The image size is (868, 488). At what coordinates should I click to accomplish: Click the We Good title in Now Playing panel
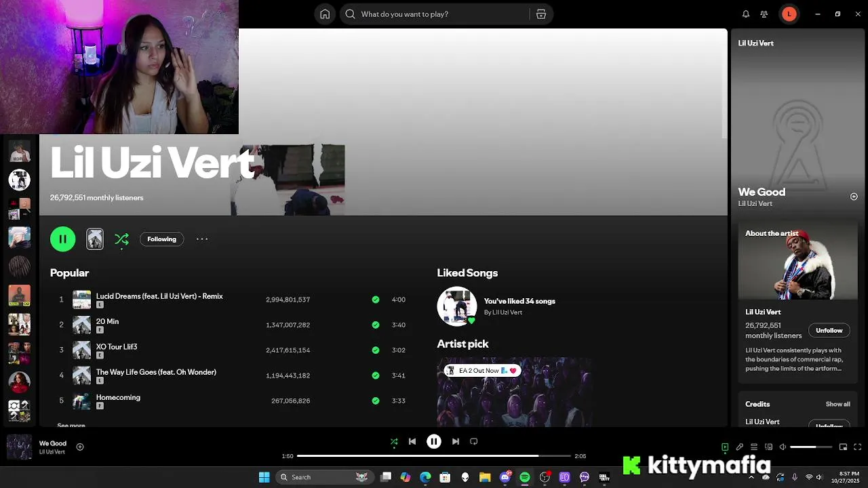(x=762, y=192)
